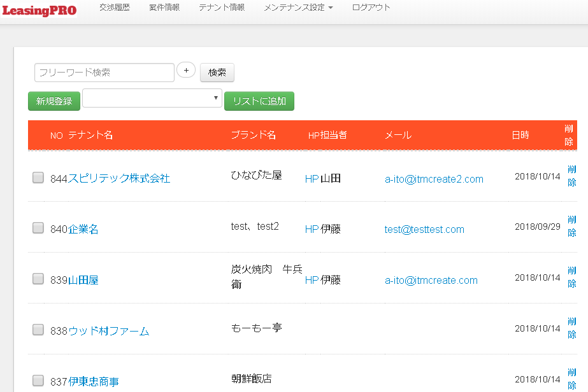This screenshot has height=392, width=588.
Task: Open tenant ウッド村ファーム link
Action: [109, 331]
